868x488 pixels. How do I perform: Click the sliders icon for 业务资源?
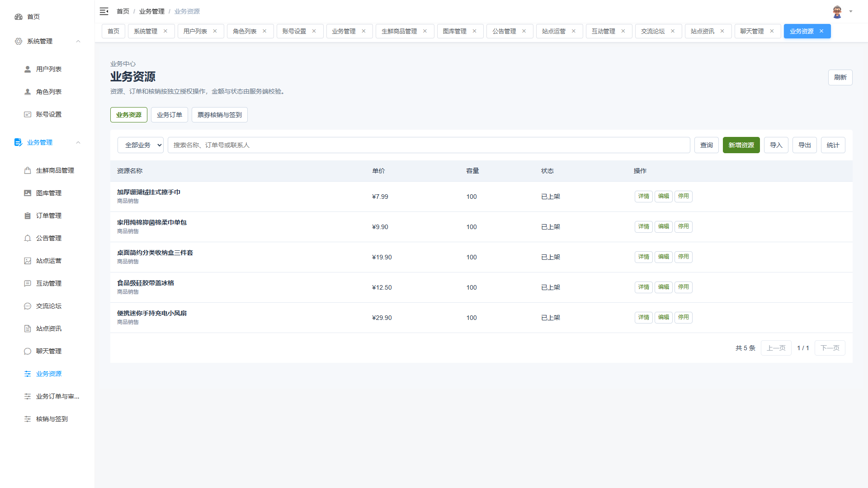(x=28, y=374)
